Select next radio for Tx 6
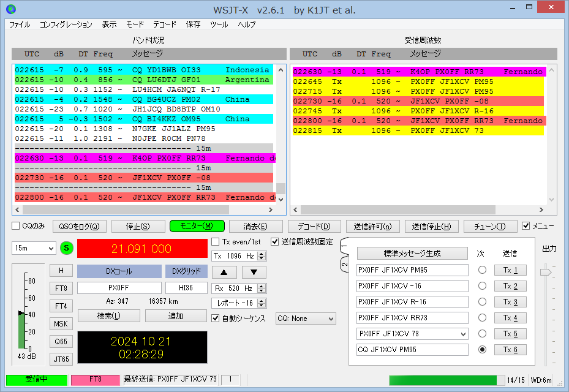The height and width of the screenshot is (392, 569). pyautogui.click(x=482, y=350)
